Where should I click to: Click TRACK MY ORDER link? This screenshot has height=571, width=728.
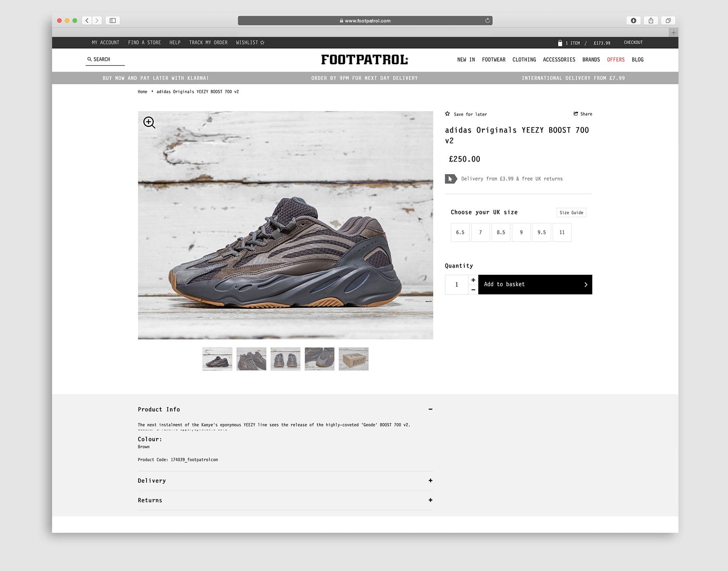click(x=208, y=42)
